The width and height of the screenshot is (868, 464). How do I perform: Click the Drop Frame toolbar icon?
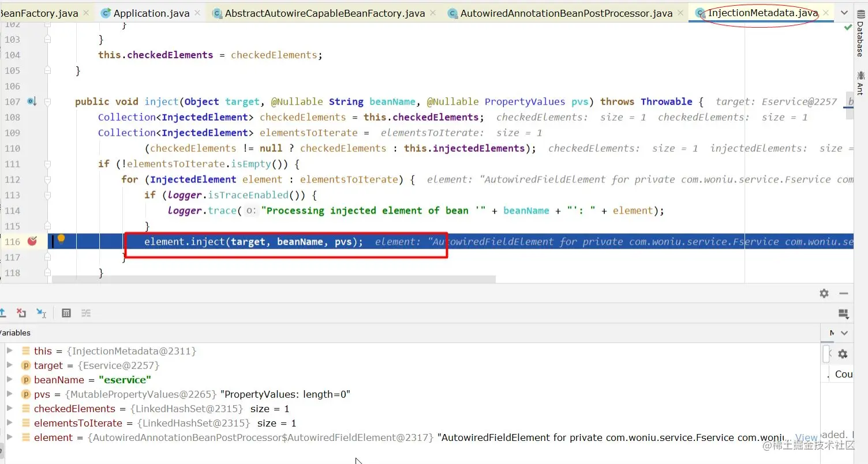point(21,313)
